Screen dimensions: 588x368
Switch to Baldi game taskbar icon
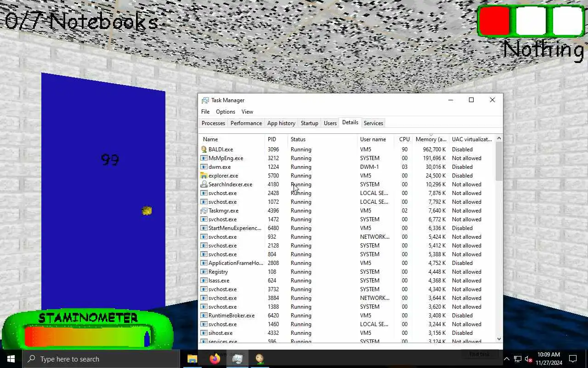tap(260, 359)
